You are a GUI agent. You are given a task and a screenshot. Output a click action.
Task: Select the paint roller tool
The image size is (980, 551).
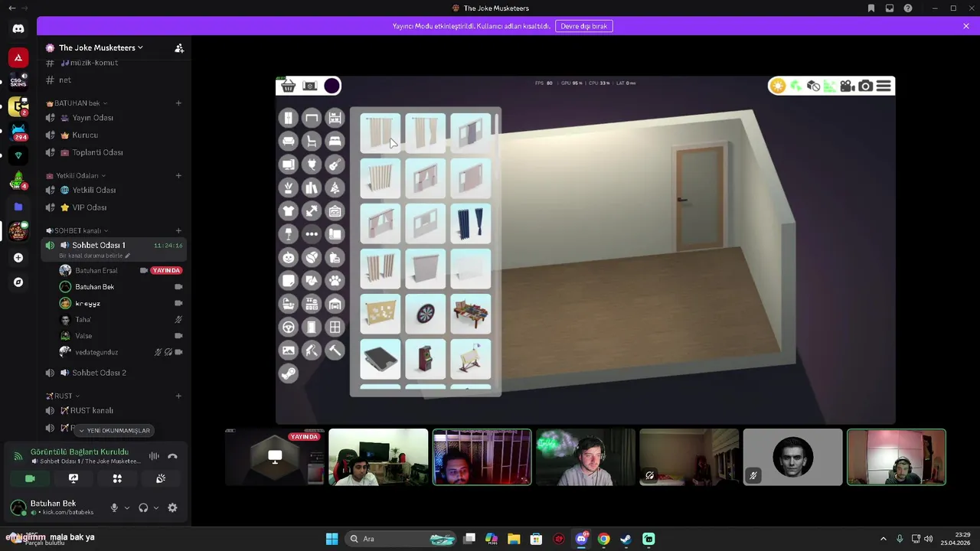(x=312, y=350)
